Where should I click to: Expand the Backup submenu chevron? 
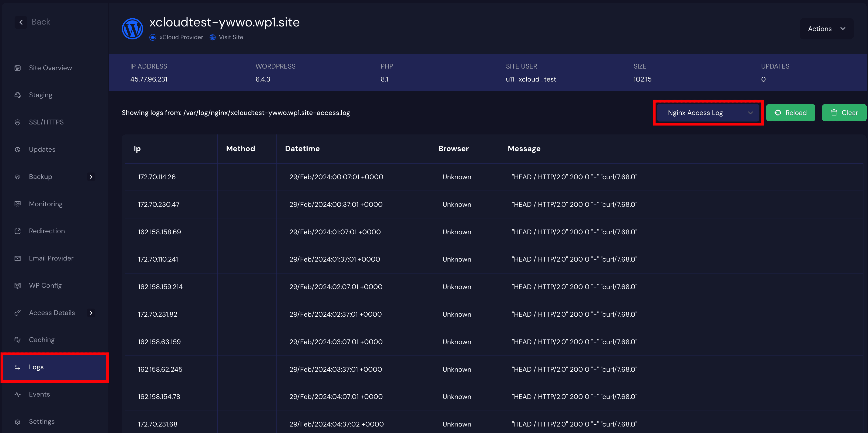(91, 177)
